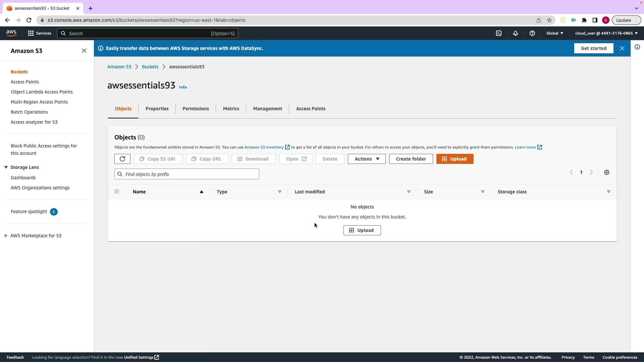Screen dimensions: 644x362
Task: Click the help question mark icon
Action: tap(532, 33)
